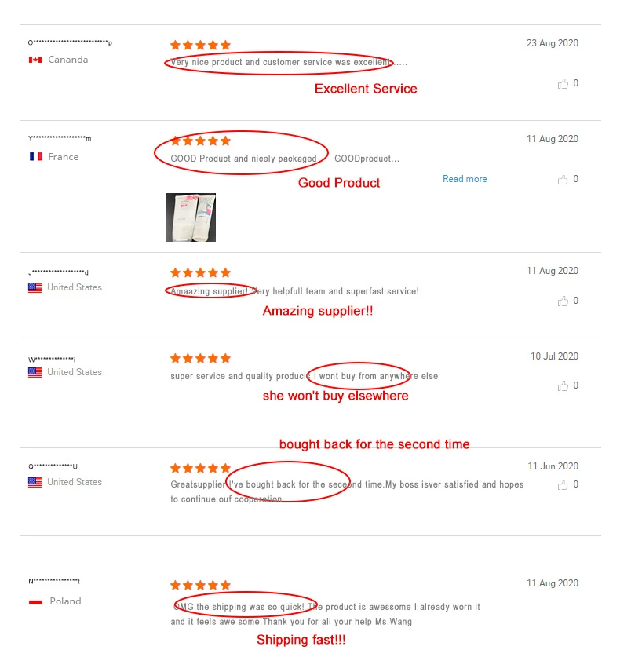Click US flag beside reviewer Q***U
The height and width of the screenshot is (672, 620).
coord(35,482)
